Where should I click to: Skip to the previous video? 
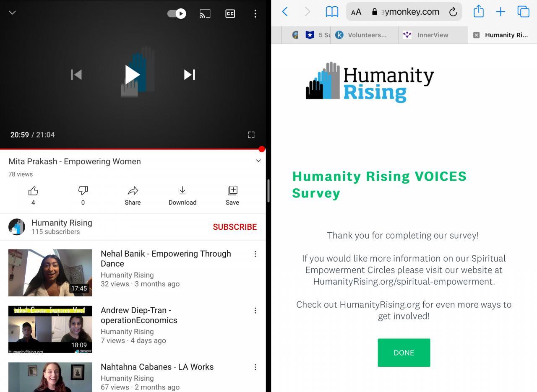(76, 75)
